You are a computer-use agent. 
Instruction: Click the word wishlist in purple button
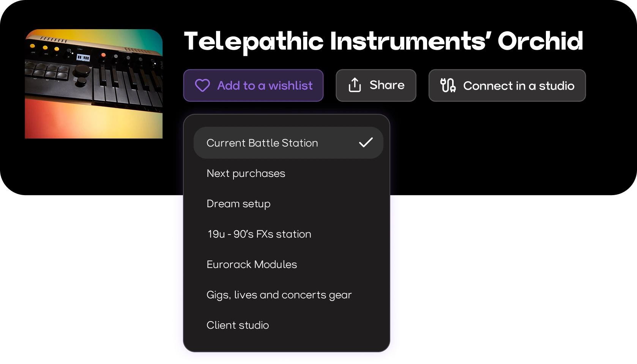[x=291, y=85]
